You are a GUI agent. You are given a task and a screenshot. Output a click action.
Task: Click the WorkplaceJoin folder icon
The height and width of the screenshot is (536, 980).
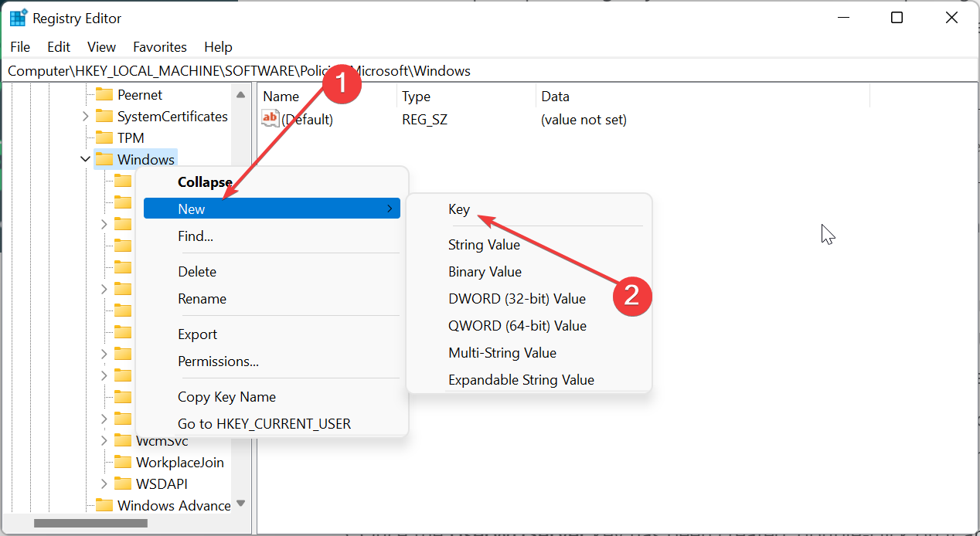(123, 463)
